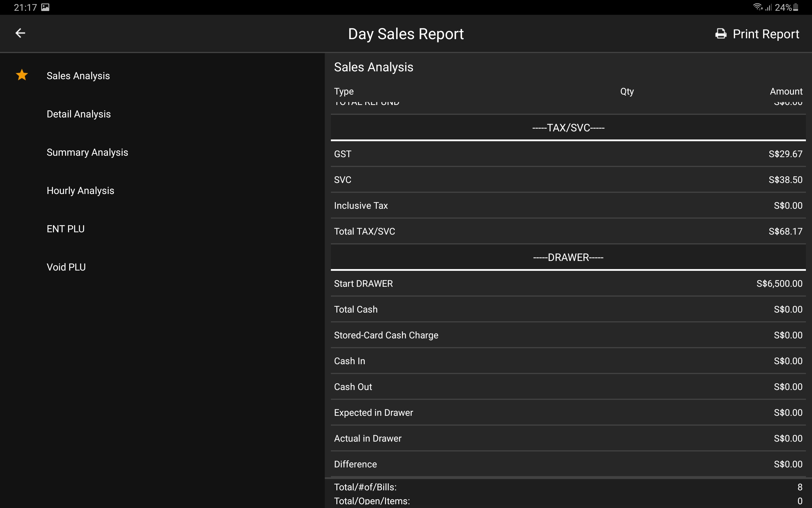Screen dimensions: 812x508
Task: Tap the screenshot icon in status bar
Action: 45,7
